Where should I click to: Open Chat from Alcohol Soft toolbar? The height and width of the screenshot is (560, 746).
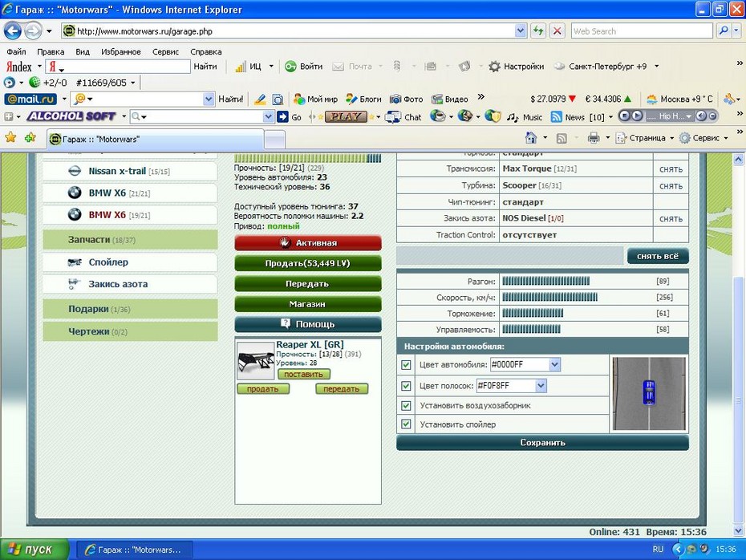[x=404, y=117]
